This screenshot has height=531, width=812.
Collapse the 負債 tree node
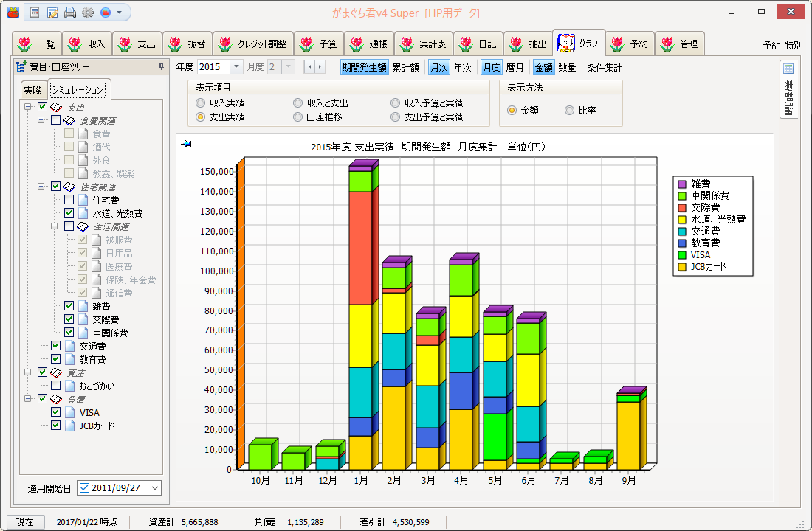pos(28,398)
